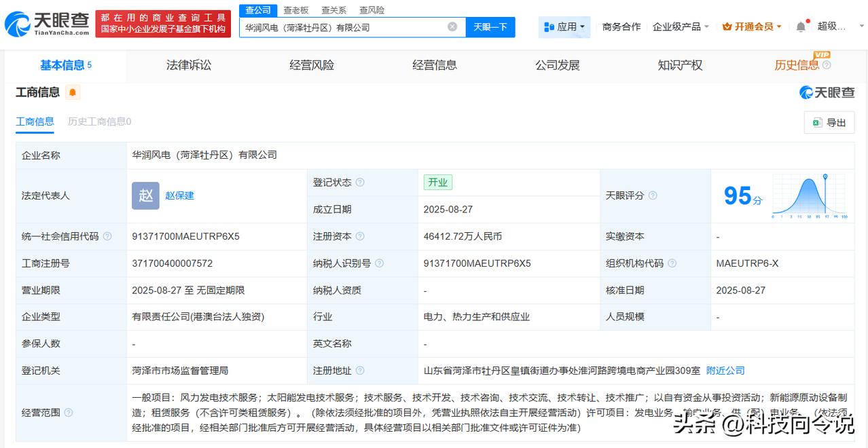
Task: Select organization code MAEUTRP6-X
Action: [747, 263]
